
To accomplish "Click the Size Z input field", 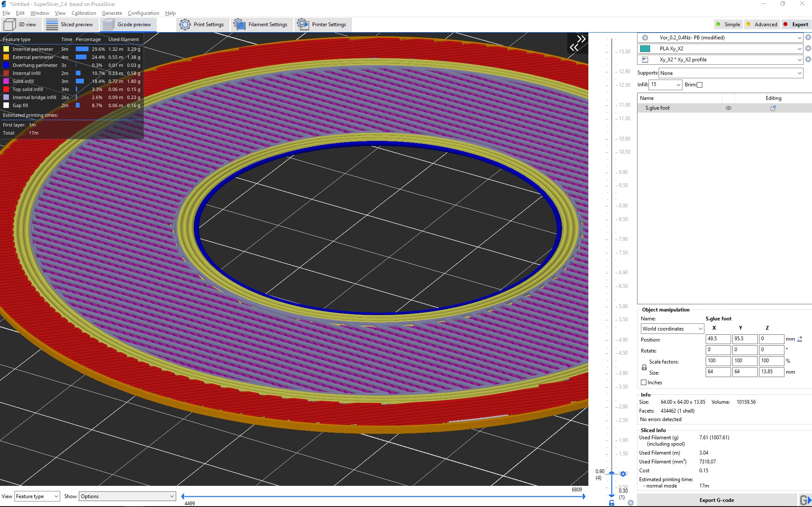I will click(x=771, y=372).
